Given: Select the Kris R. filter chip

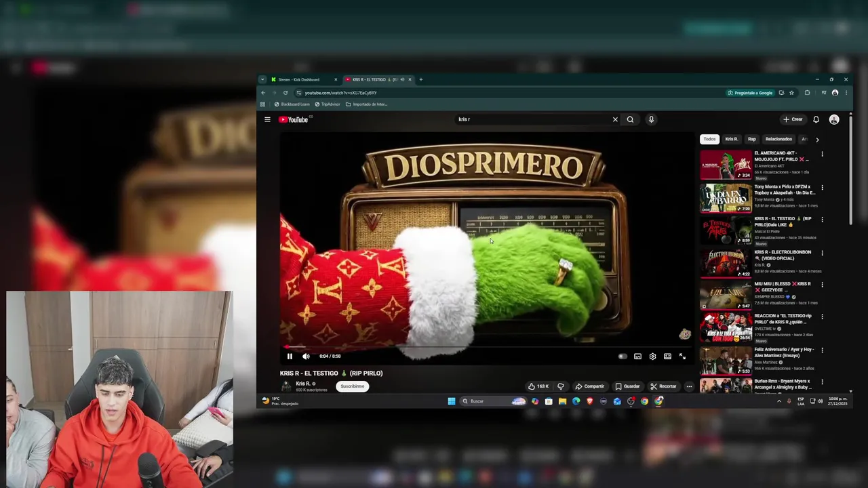Looking at the screenshot, I should pos(731,139).
